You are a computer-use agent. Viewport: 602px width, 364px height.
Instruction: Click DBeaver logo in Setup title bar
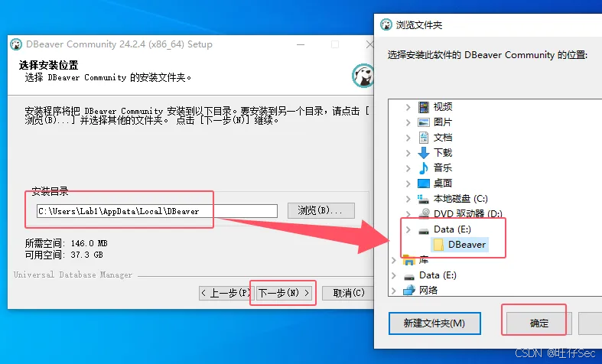coord(16,44)
